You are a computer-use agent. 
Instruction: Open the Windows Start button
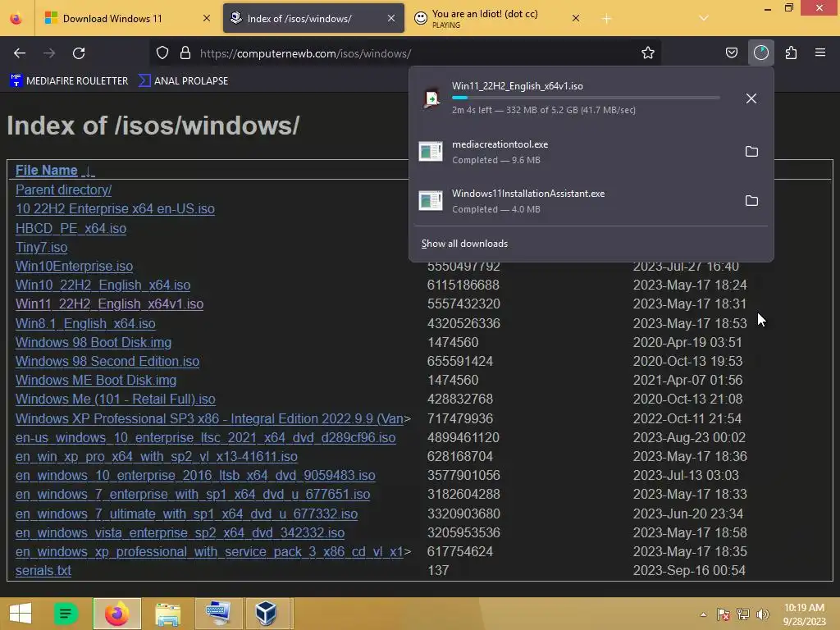click(x=21, y=614)
